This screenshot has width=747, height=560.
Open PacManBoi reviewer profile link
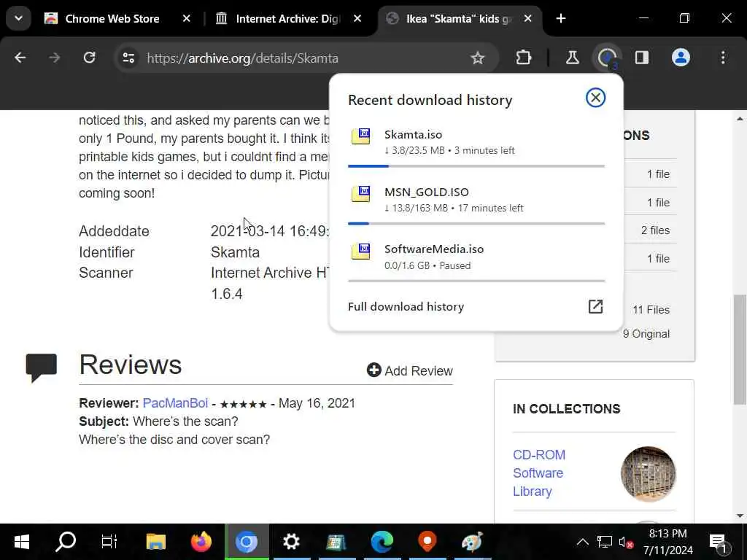click(x=175, y=402)
